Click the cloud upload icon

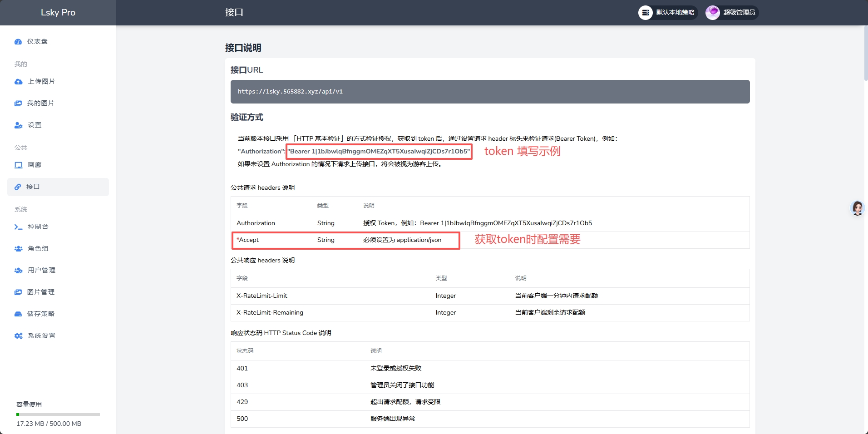(x=18, y=82)
